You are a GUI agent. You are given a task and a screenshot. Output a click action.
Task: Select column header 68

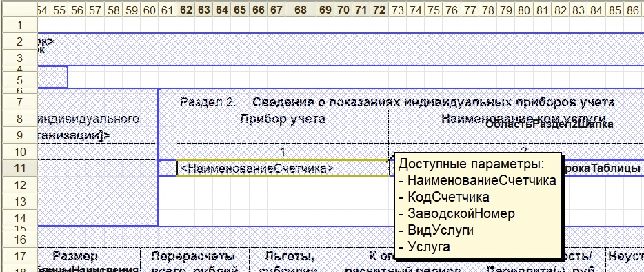coord(301,10)
